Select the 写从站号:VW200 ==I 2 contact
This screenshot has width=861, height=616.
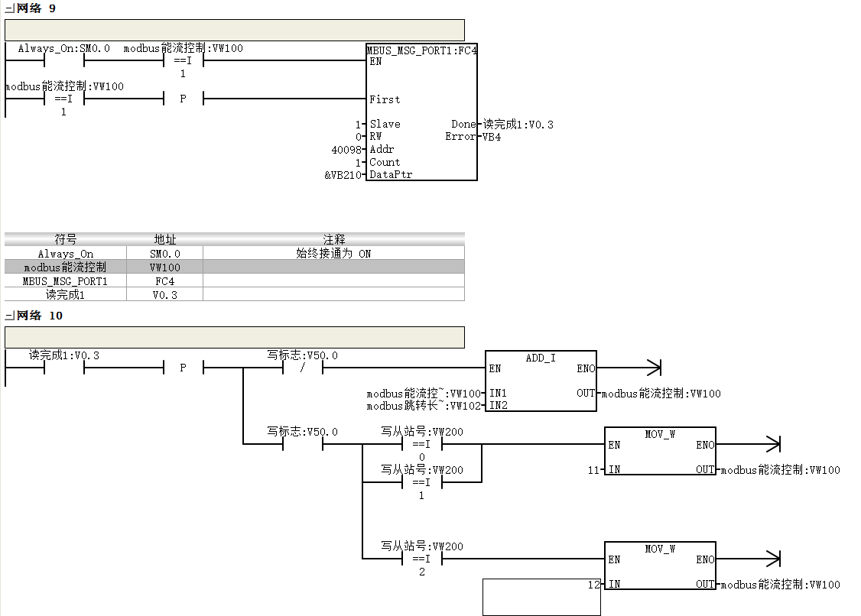point(422,559)
